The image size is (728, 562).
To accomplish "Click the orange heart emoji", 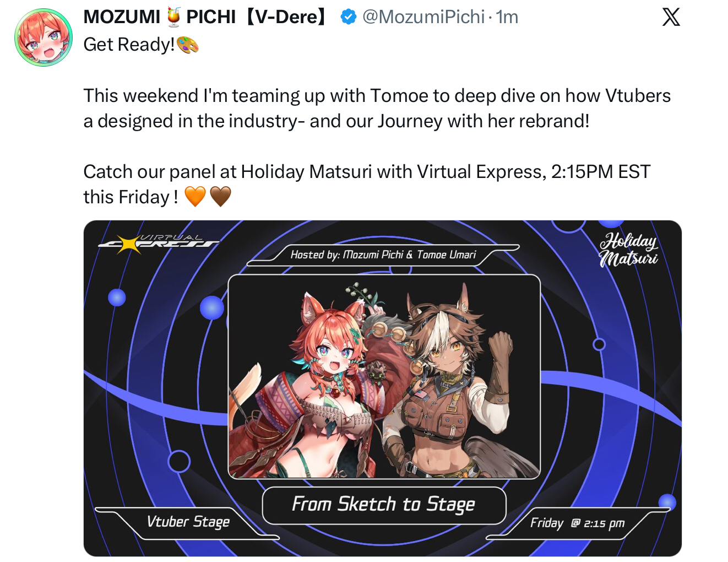I will [x=195, y=196].
